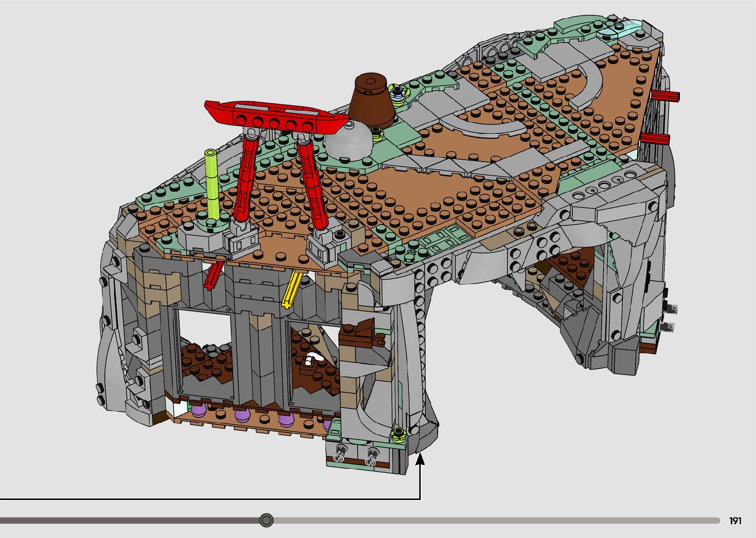Click the unfilled slider track right of the handle
This screenshot has width=756, height=538.
[494, 520]
